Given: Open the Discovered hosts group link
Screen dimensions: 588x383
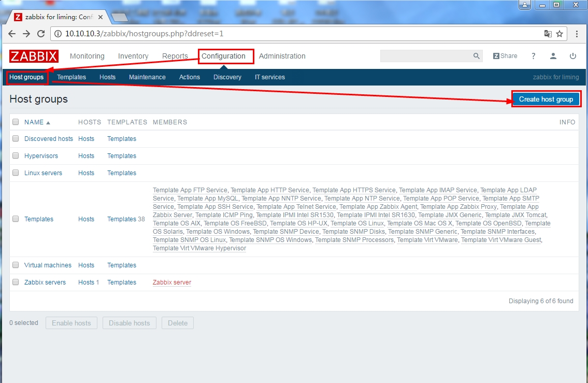Looking at the screenshot, I should click(49, 139).
